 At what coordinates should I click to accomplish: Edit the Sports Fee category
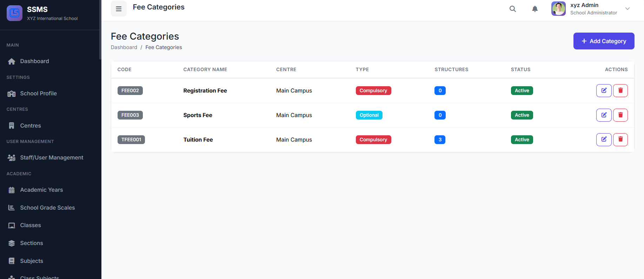(604, 115)
